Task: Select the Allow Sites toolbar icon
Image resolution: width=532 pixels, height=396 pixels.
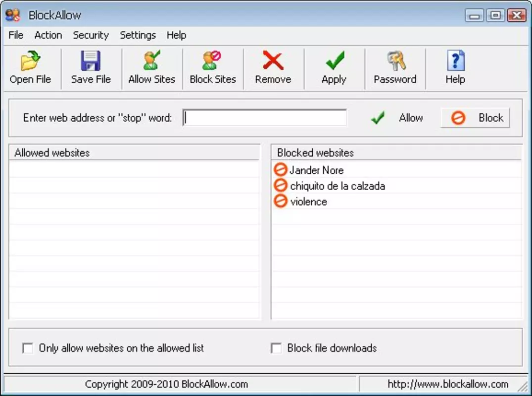Action: tap(151, 60)
